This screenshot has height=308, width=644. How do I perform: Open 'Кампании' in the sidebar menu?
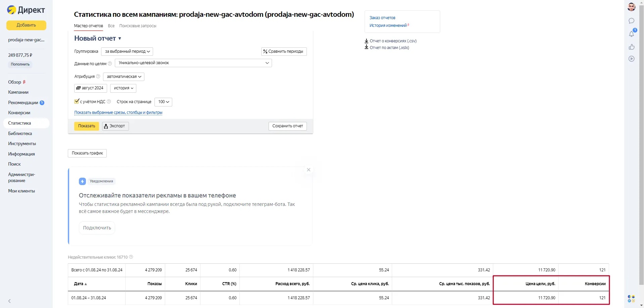click(18, 92)
